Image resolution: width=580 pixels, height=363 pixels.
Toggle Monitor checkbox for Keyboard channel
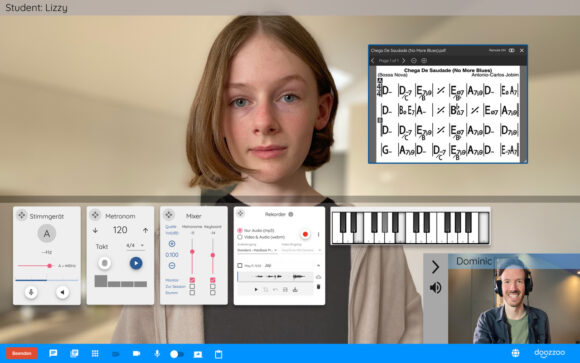[213, 280]
